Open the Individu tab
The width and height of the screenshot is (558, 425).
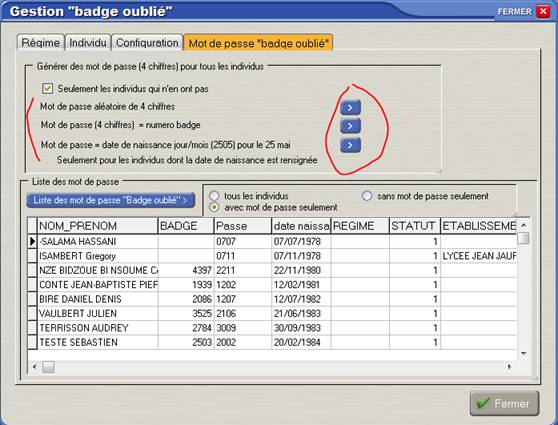(88, 43)
